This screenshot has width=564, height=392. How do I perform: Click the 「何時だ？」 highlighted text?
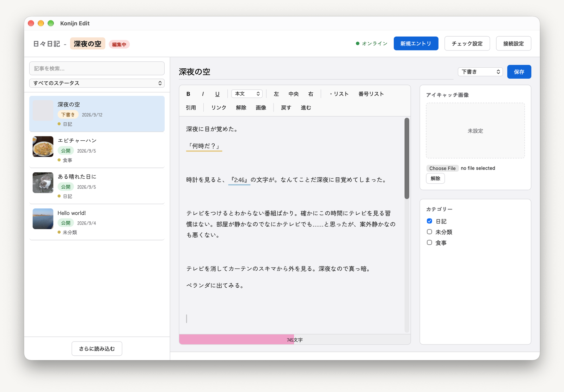[x=204, y=146]
